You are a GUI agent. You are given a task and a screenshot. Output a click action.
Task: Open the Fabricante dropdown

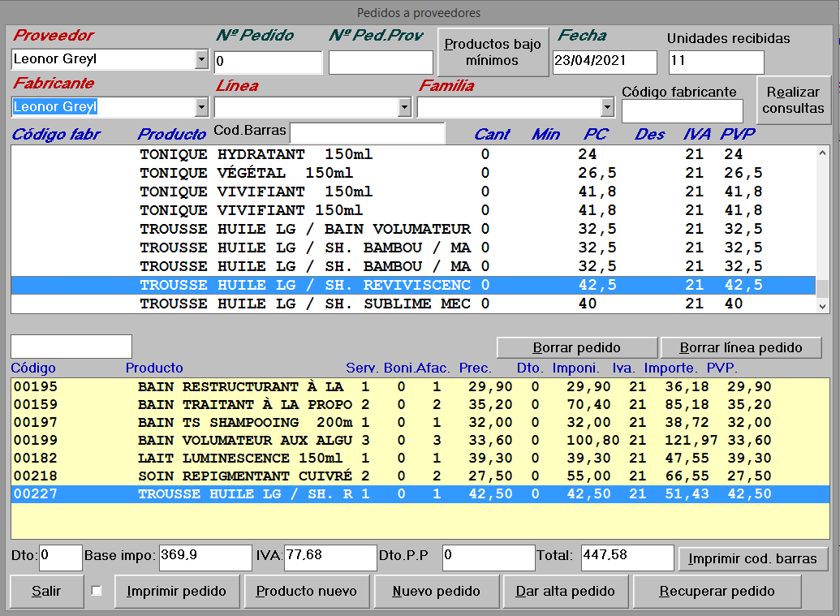[x=201, y=107]
